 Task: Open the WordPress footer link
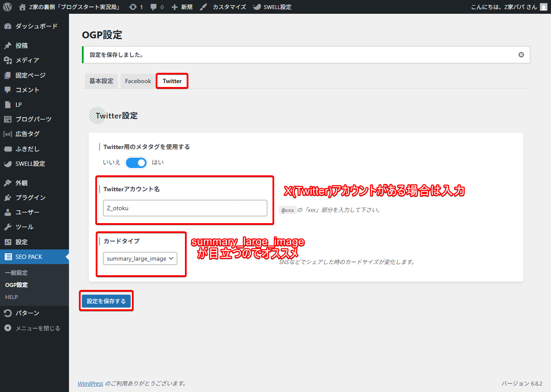point(91,383)
